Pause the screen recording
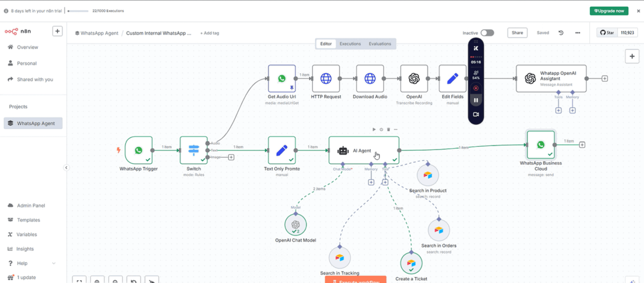Viewport: 644px width, 283px height. 476,101
